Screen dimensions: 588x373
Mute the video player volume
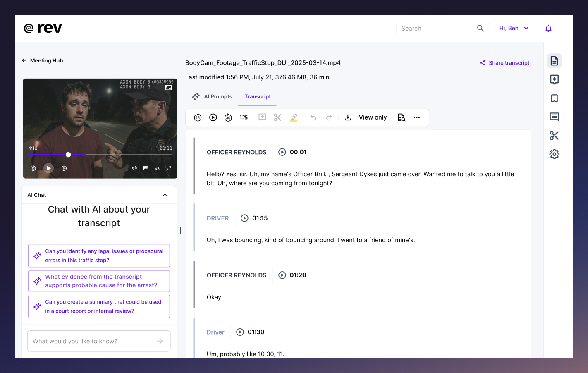[x=134, y=168]
